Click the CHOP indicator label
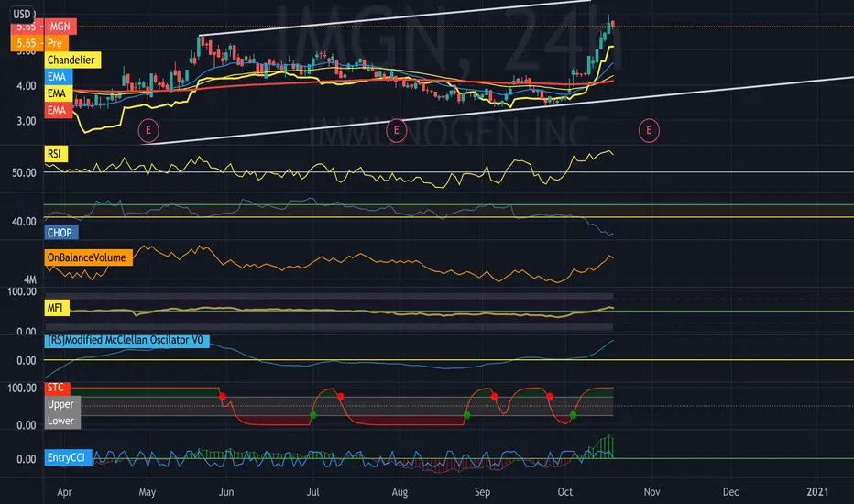 (61, 233)
